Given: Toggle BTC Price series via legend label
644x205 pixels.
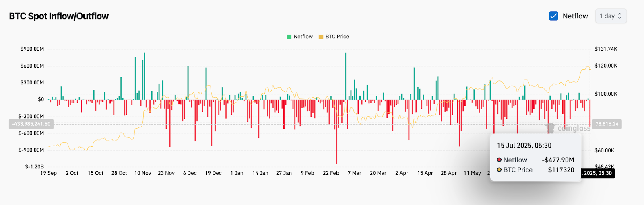Looking at the screenshot, I should [x=337, y=37].
